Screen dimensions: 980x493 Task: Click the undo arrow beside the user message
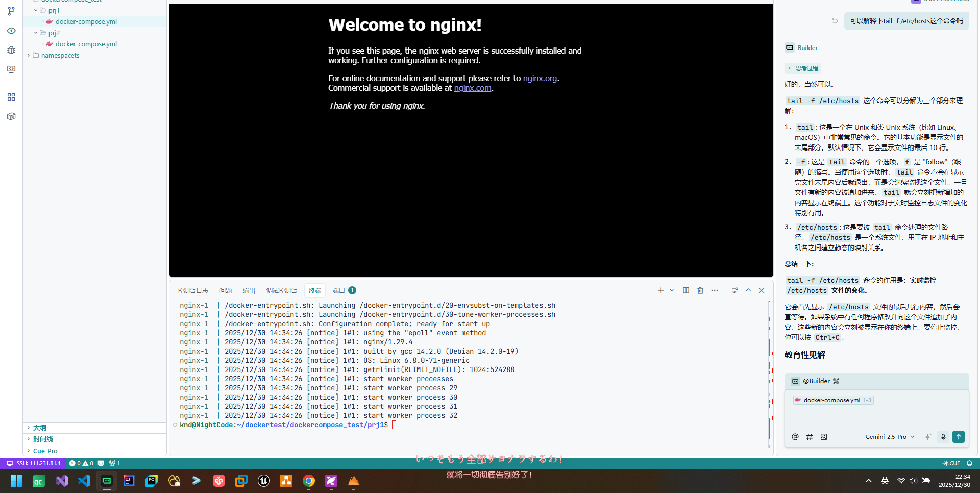(835, 21)
